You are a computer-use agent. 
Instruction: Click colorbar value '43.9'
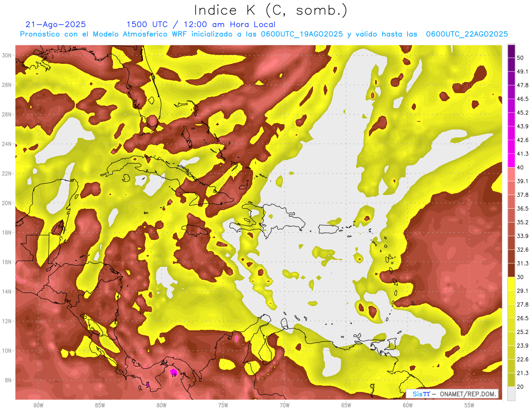click(523, 126)
